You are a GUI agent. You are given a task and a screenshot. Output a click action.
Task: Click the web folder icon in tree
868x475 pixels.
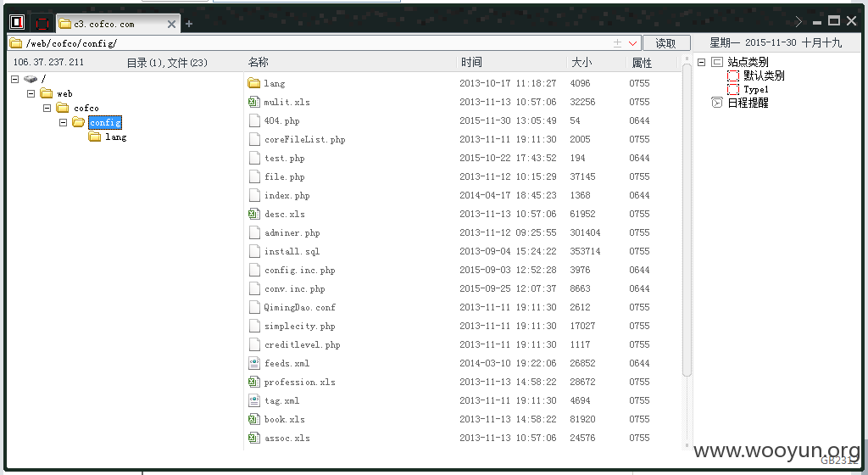[47, 93]
